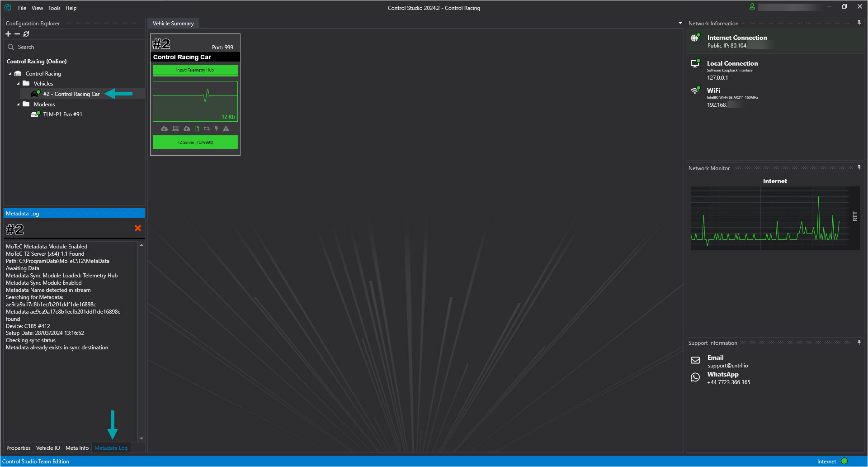Open the File menu
This screenshot has width=868, height=467.
[x=22, y=8]
